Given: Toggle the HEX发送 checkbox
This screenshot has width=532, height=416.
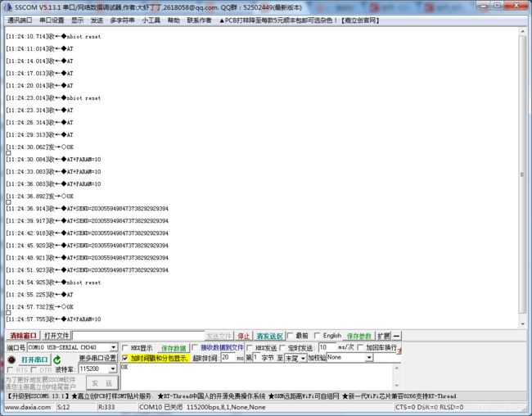Looking at the screenshot, I should point(250,348).
